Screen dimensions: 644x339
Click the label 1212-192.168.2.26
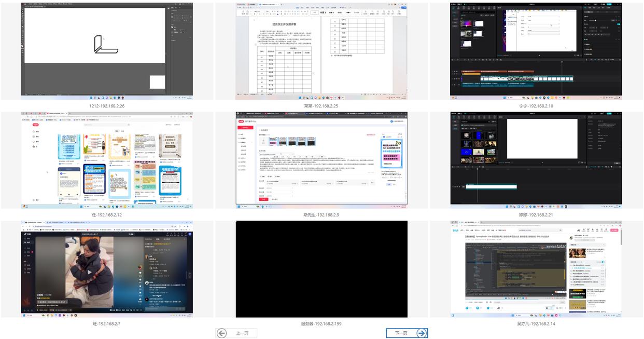[107, 106]
